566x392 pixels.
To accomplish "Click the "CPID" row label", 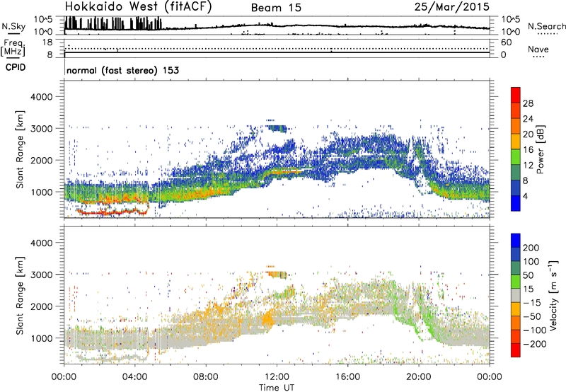I will 16,67.
